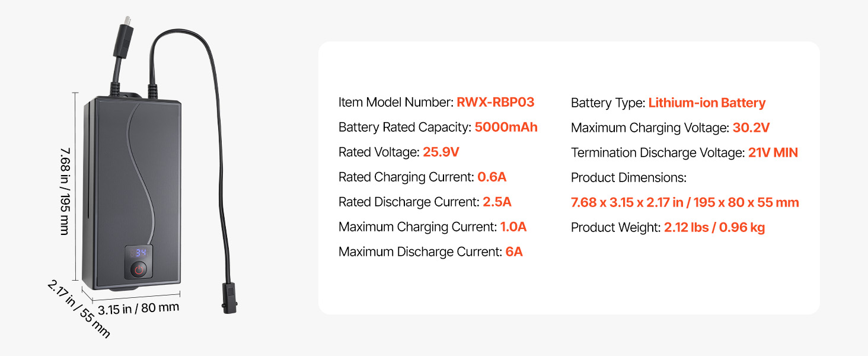This screenshot has height=356, width=868.
Task: Click the 5000mAh rated capacity value
Action: click(506, 128)
